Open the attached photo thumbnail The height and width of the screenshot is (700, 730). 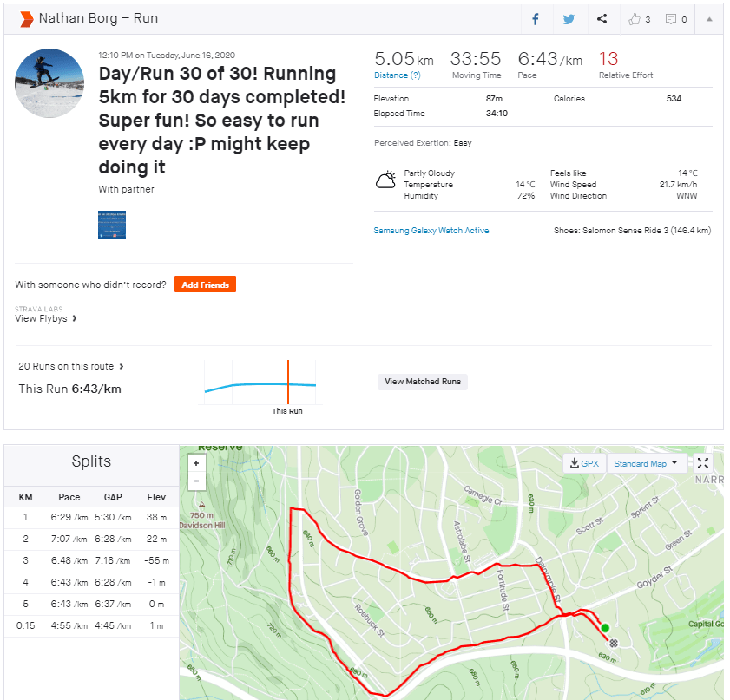[112, 224]
